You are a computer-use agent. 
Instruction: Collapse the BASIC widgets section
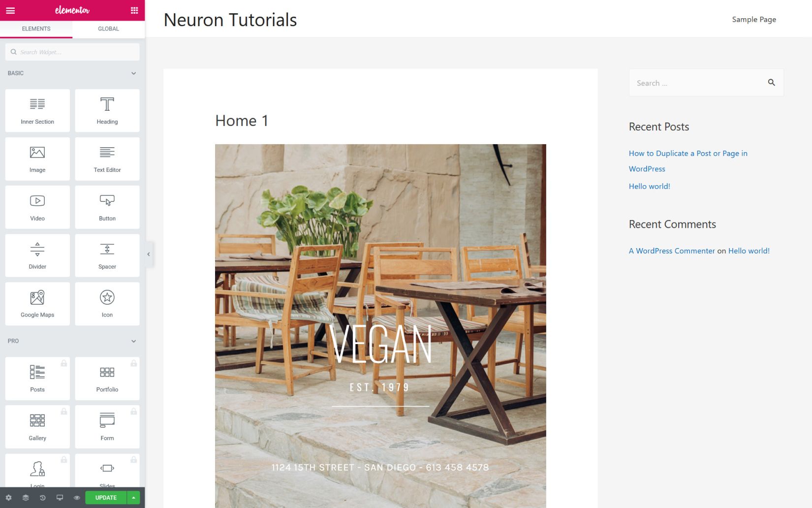(x=133, y=73)
